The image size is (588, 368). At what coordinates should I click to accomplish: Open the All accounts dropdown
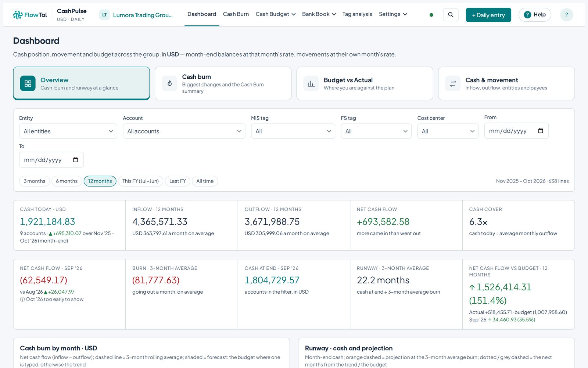click(x=184, y=131)
